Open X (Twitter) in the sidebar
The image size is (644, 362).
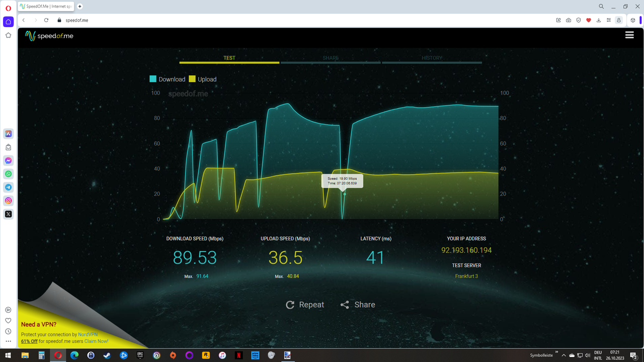point(8,214)
